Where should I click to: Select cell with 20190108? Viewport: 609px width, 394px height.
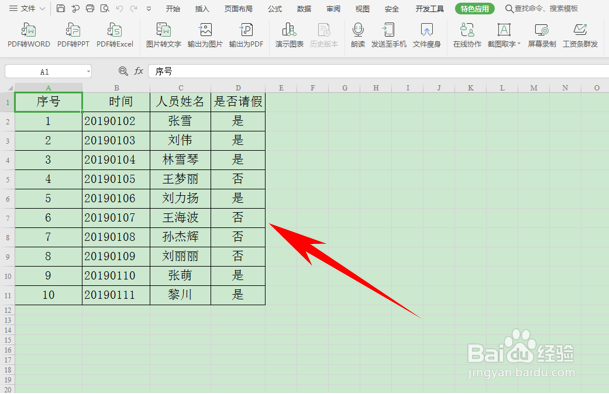tap(116, 237)
